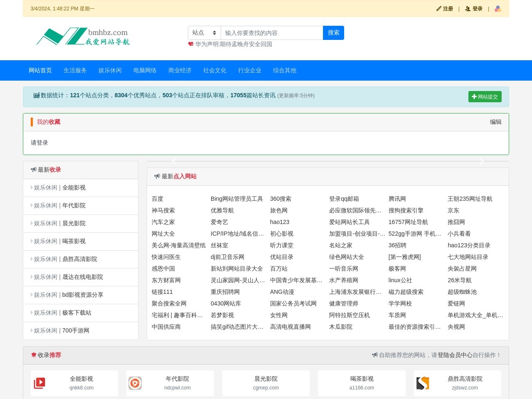Image resolution: width=532 pixels, height=399 pixels.
Task: Click 请登录 in the favorites area
Action: click(39, 143)
